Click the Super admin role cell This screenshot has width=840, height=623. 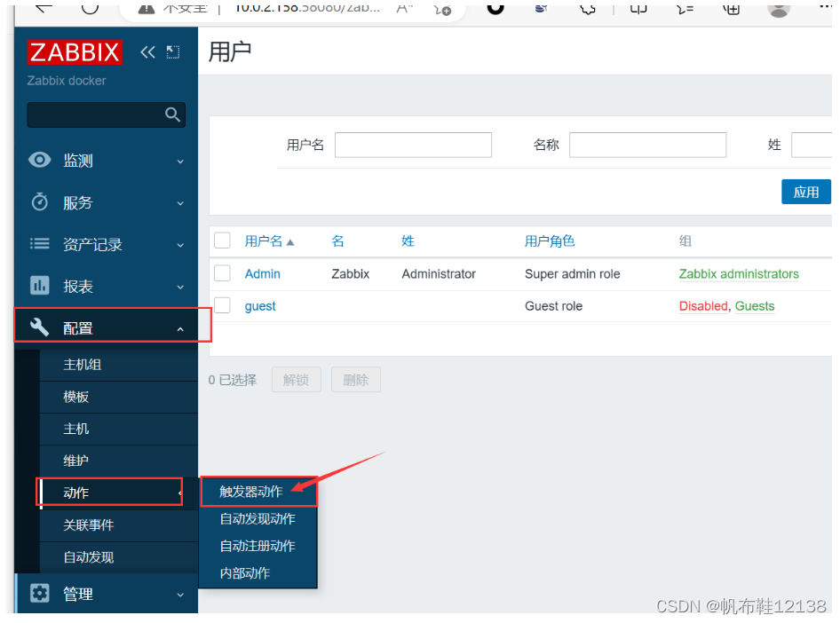[572, 274]
